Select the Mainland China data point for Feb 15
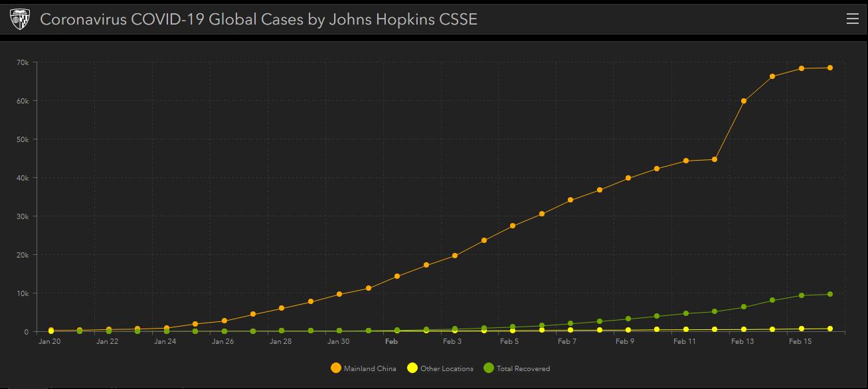This screenshot has width=868, height=389. click(x=802, y=68)
